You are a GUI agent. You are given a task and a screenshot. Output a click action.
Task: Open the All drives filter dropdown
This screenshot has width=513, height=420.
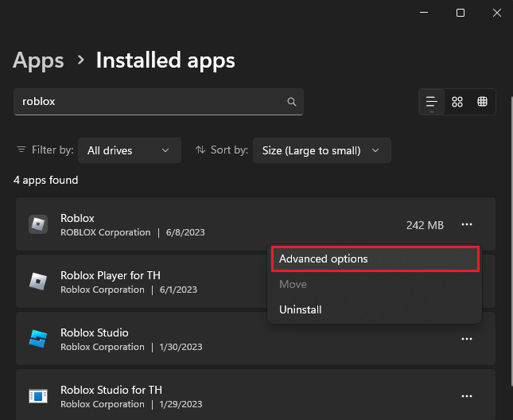[130, 150]
